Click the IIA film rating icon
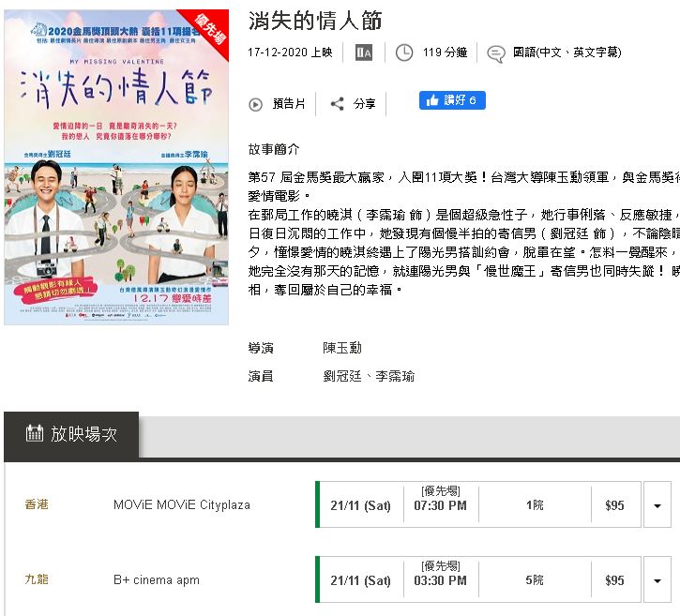The image size is (680, 616). tap(363, 53)
